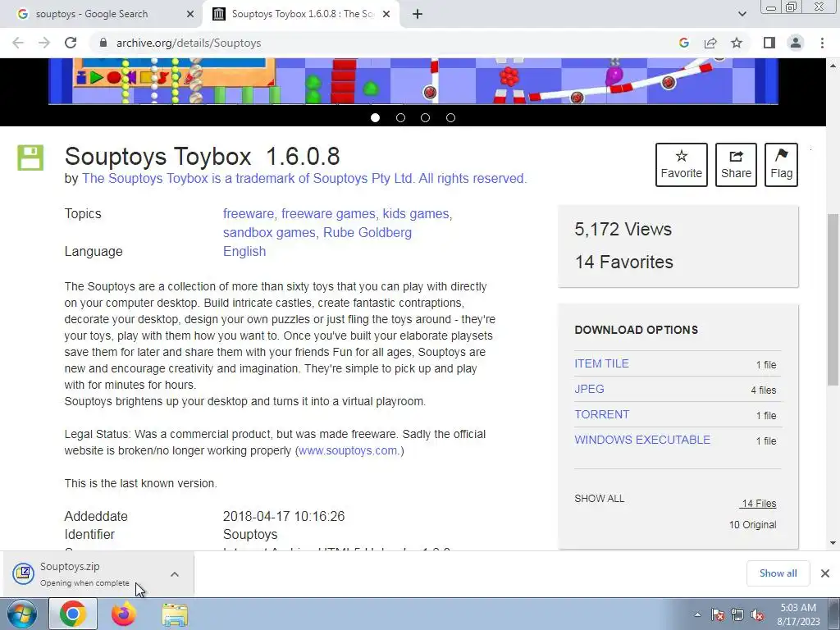This screenshot has height=630, width=840.
Task: Click the page vertical scrollbar thumb
Action: 833,299
